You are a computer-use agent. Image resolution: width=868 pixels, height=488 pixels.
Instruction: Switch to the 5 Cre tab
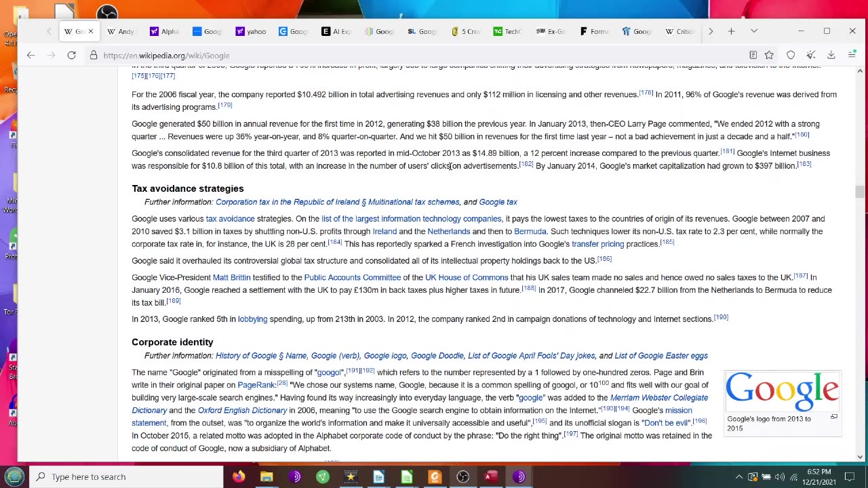point(466,31)
